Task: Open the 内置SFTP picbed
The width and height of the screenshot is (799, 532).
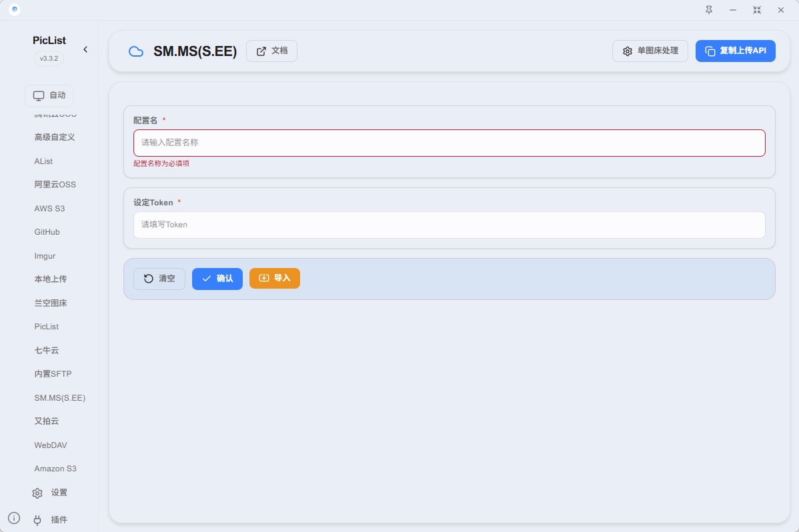Action: pos(53,373)
